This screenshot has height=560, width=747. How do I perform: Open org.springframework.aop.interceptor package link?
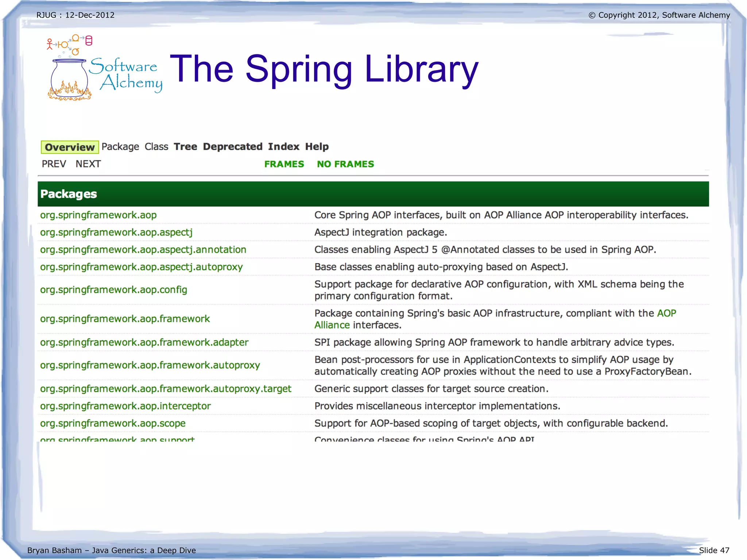pyautogui.click(x=125, y=406)
